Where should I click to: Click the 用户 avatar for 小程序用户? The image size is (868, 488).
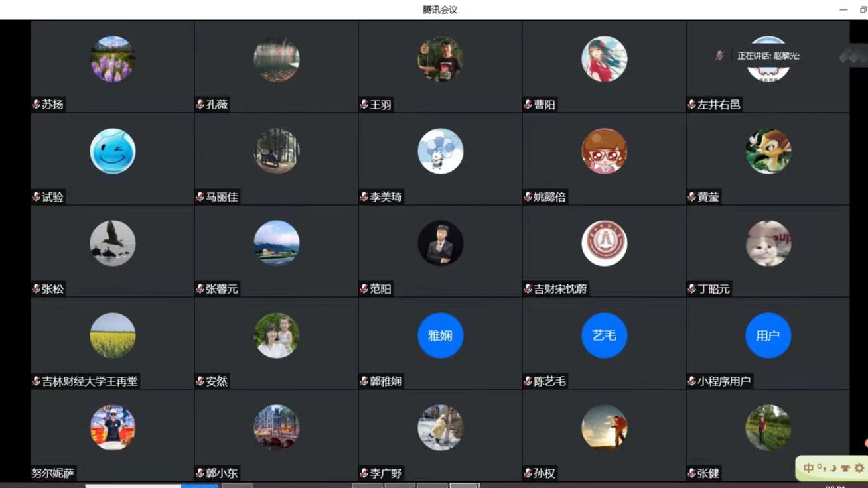click(768, 335)
